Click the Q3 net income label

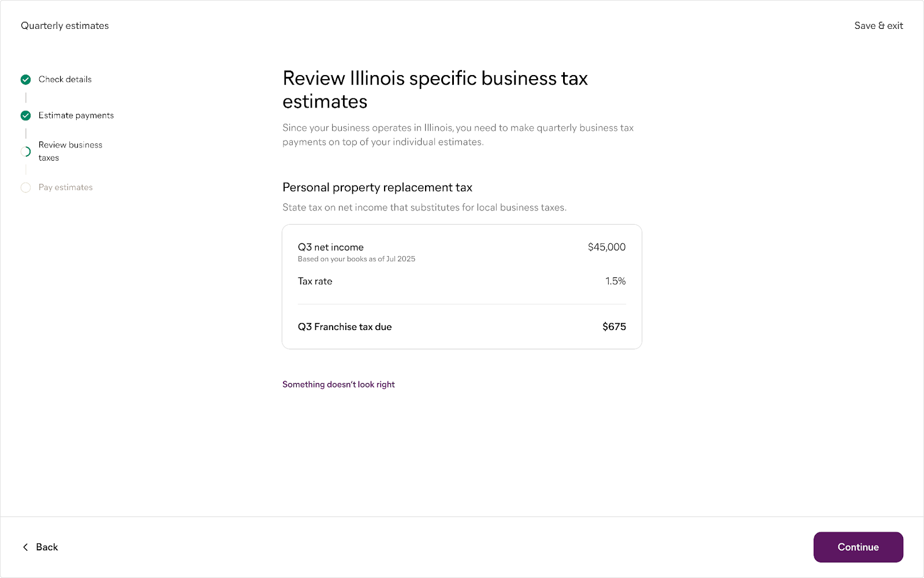tap(330, 247)
